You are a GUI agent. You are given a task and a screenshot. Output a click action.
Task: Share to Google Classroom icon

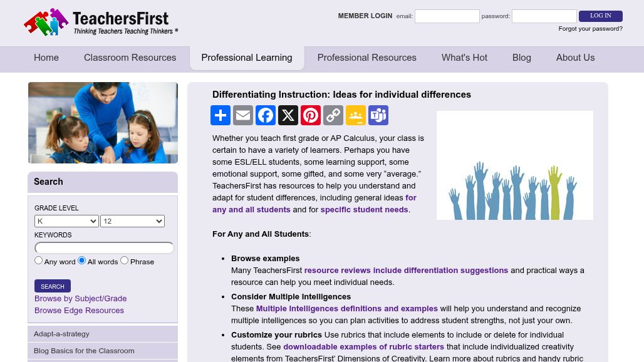point(356,115)
